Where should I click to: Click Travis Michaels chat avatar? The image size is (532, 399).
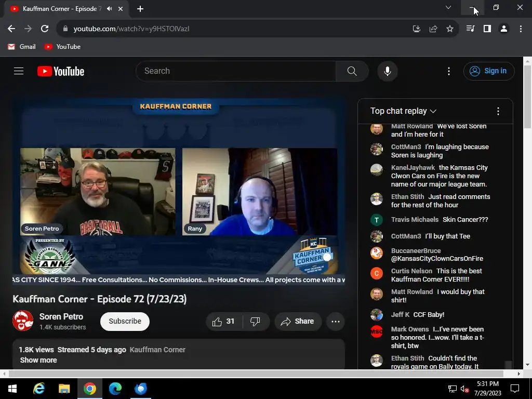pos(376,220)
